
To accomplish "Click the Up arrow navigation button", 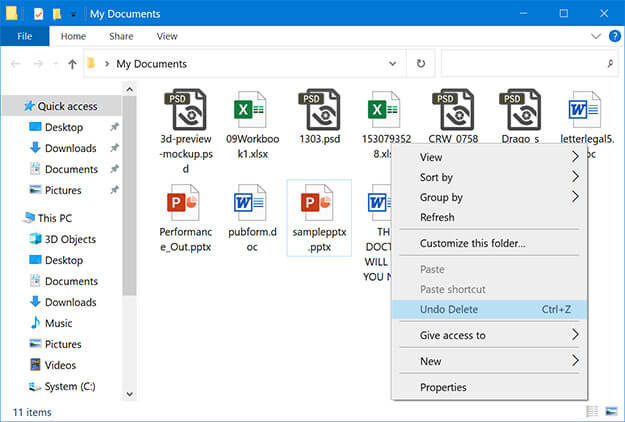I will point(72,64).
